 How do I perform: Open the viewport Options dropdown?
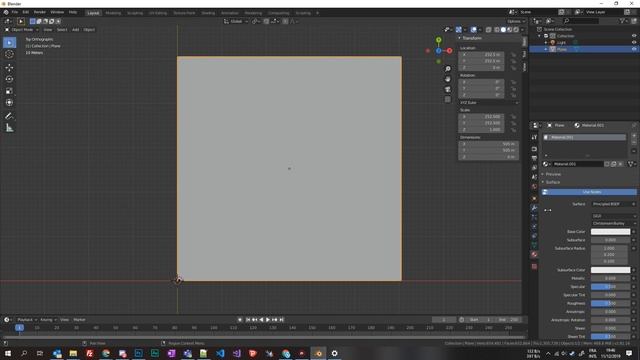click(516, 21)
